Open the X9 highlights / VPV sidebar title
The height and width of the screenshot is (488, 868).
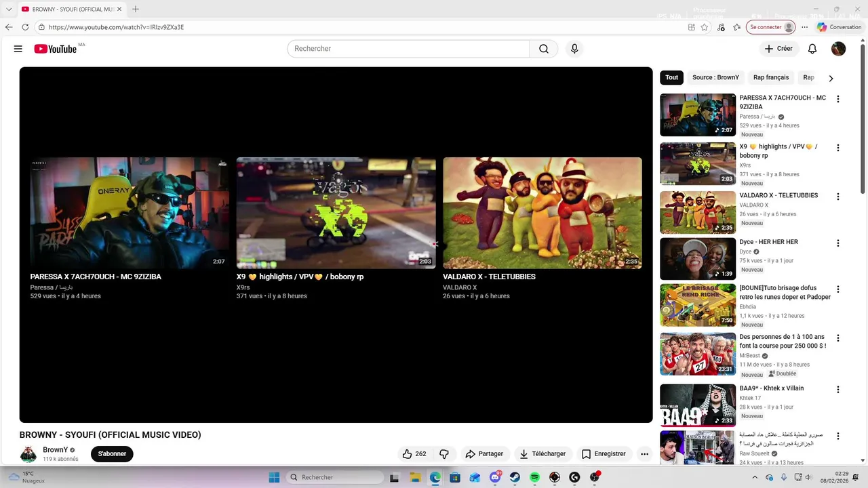[x=778, y=151]
